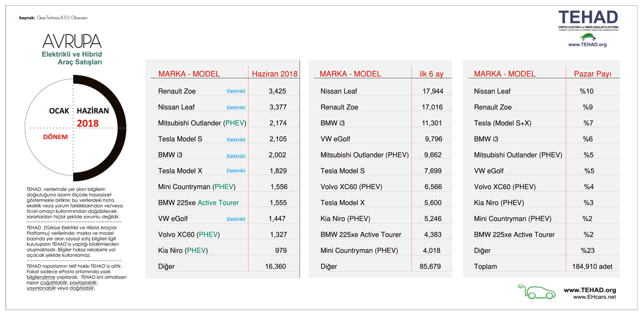The width and height of the screenshot is (644, 316).
Task: Click the Toplam label in third table
Action: [485, 266]
